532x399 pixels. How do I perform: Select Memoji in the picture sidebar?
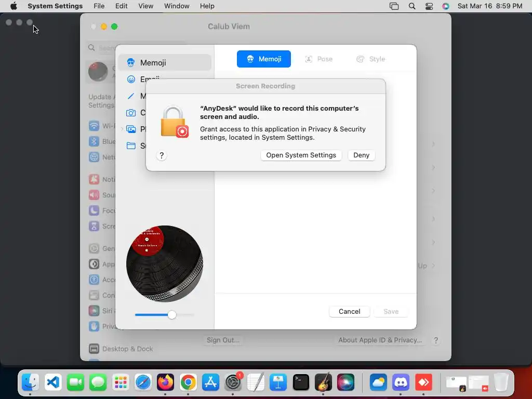(x=165, y=63)
